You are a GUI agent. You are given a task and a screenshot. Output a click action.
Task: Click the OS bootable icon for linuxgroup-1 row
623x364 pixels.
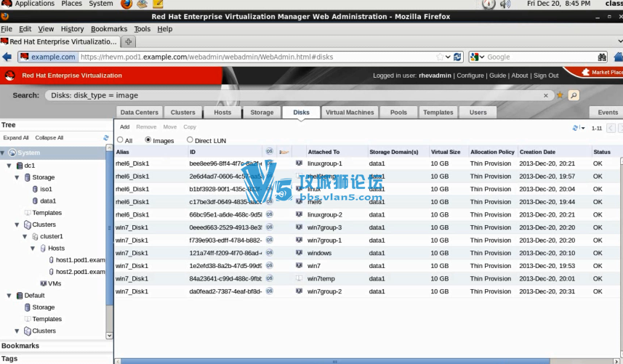(x=270, y=163)
